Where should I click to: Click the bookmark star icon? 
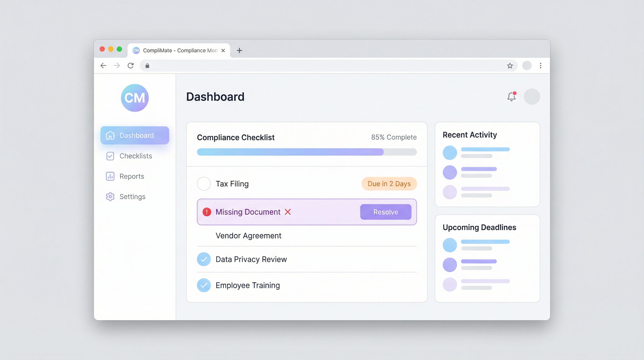510,66
